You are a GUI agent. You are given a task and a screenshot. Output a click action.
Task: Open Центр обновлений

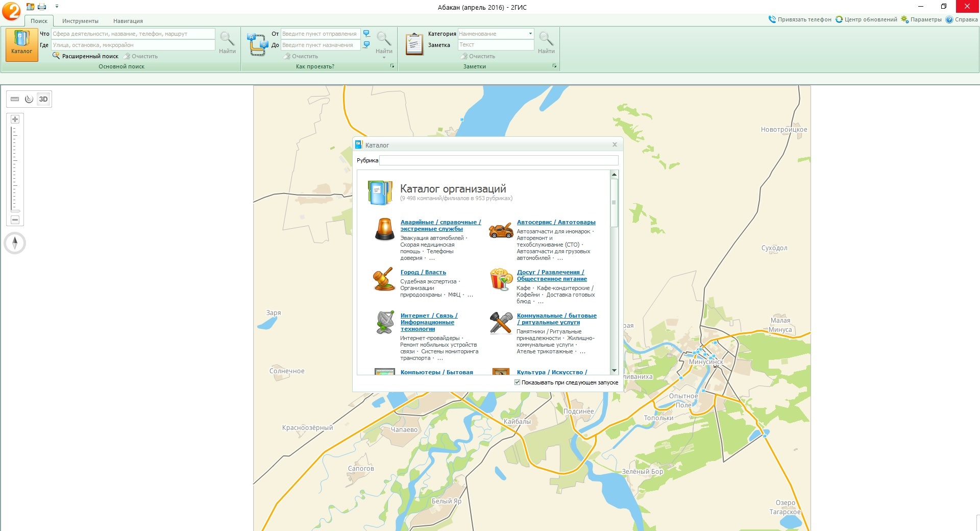point(866,19)
